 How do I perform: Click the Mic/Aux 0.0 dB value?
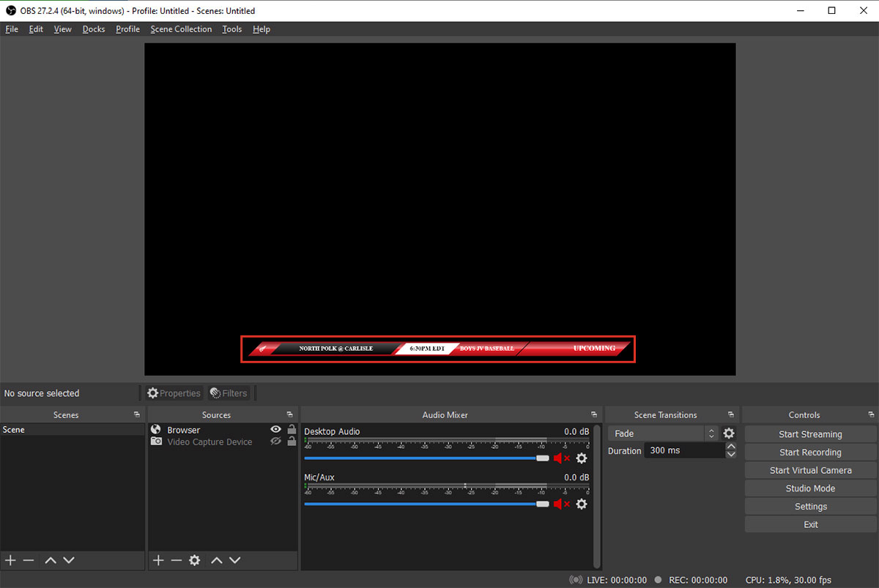click(x=576, y=477)
